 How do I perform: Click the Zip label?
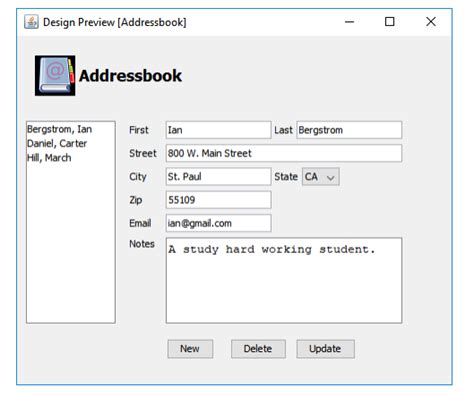(x=136, y=200)
